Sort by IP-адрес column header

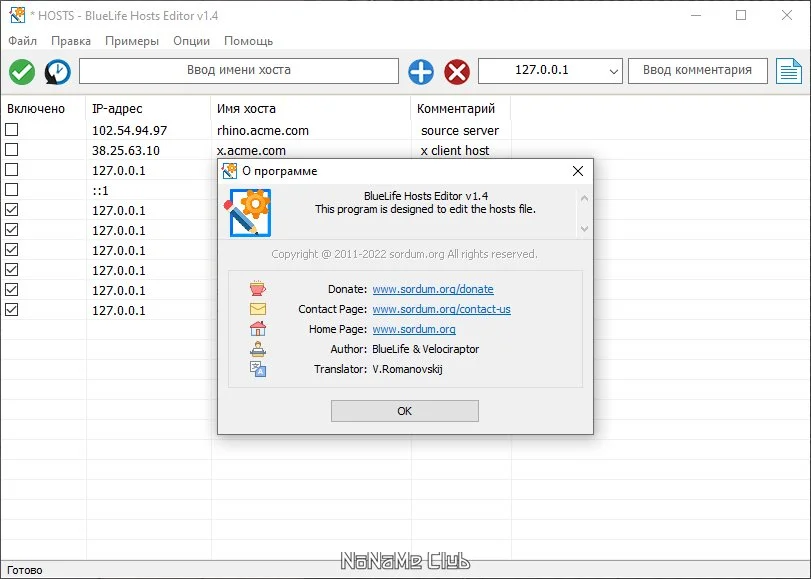point(148,109)
